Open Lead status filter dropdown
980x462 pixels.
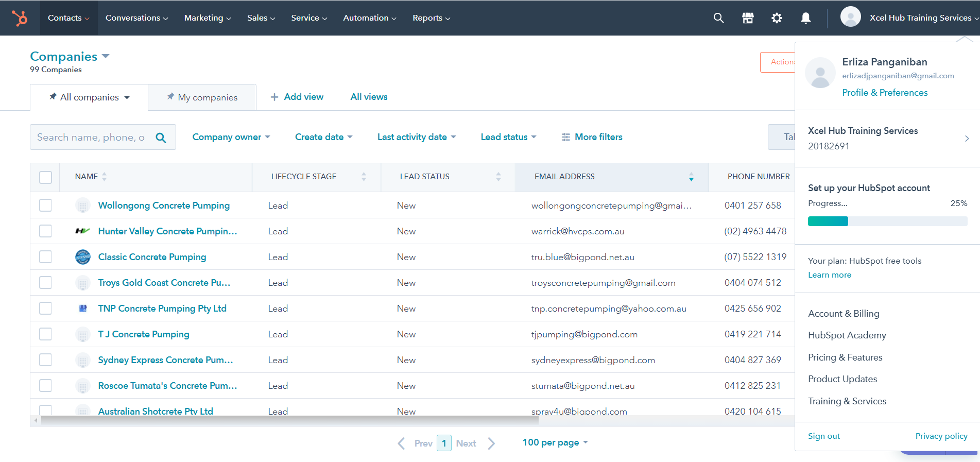click(508, 137)
